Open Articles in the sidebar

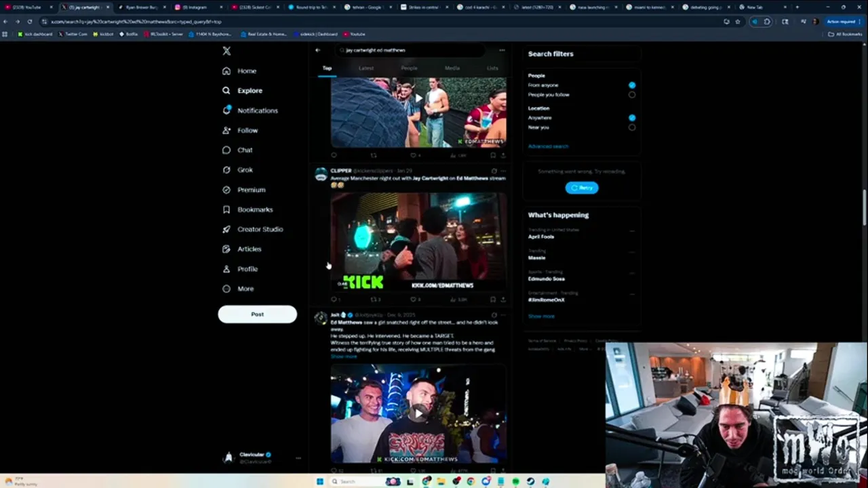point(241,249)
